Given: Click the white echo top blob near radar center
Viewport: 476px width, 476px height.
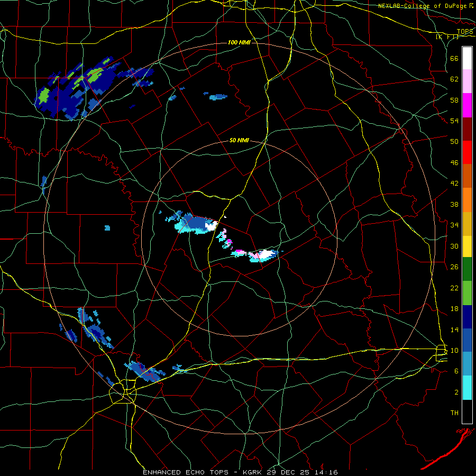Looking at the screenshot, I should pyautogui.click(x=211, y=225).
